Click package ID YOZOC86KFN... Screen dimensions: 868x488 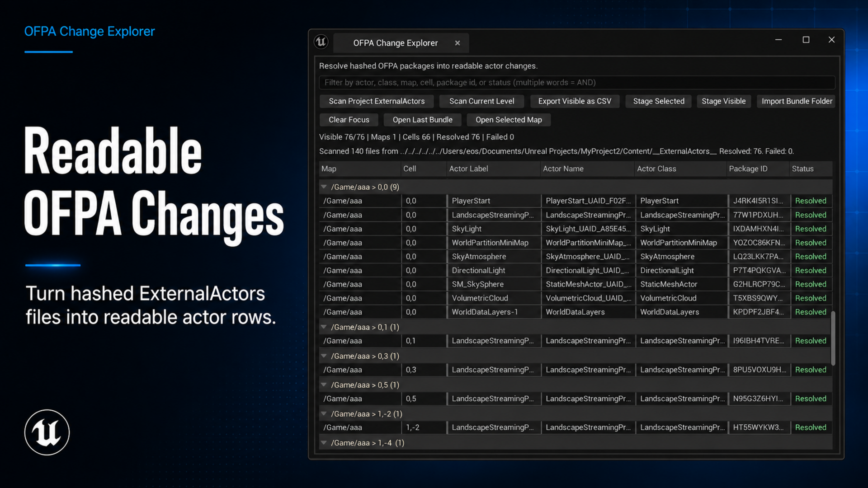(759, 243)
